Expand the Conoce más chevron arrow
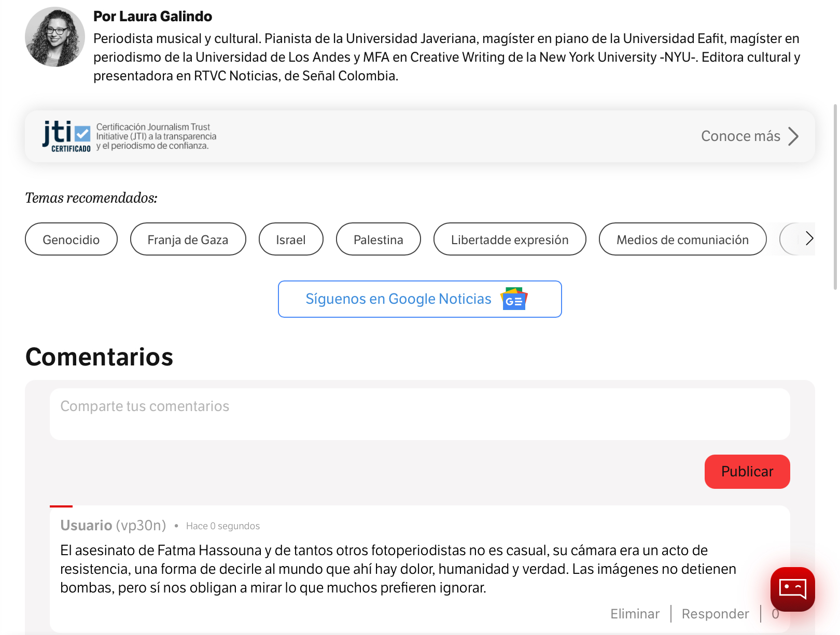The height and width of the screenshot is (635, 840). coord(793,136)
